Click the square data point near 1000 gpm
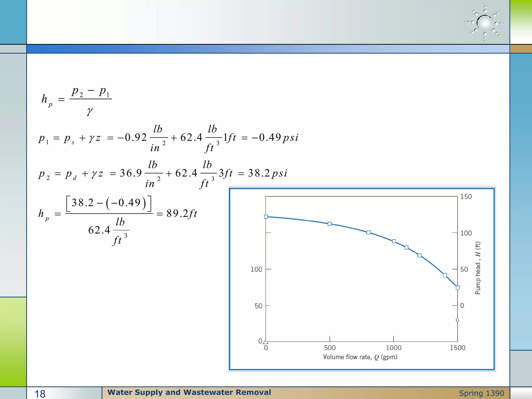Image resolution: width=532 pixels, height=399 pixels. coord(394,241)
